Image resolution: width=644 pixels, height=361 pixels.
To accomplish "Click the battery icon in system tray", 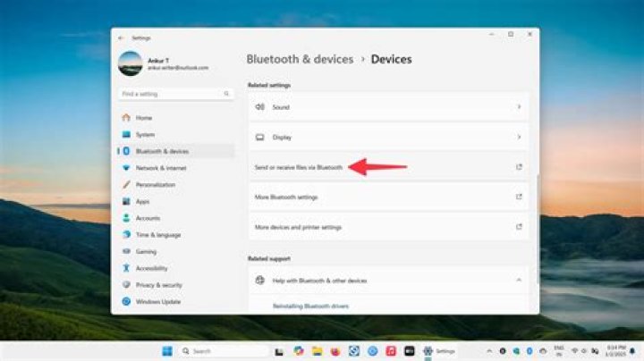I will click(595, 351).
